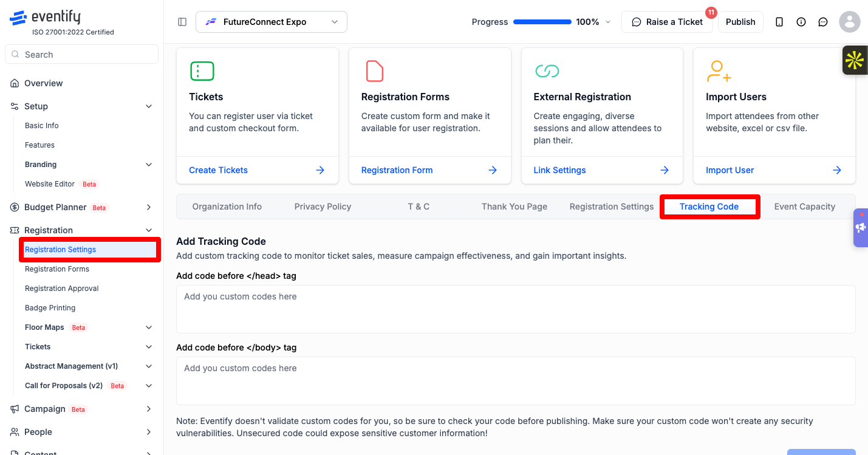Click the code before </body> tag textarea
The image size is (868, 455).
point(516,381)
